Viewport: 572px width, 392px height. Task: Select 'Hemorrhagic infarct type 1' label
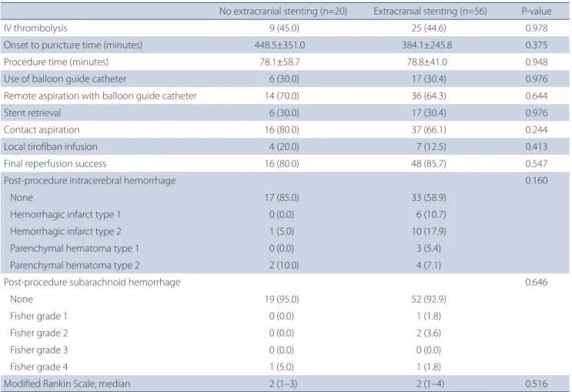[x=65, y=215]
